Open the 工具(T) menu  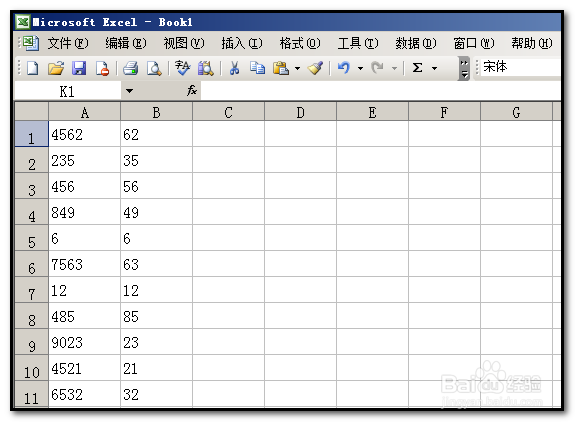(x=358, y=43)
